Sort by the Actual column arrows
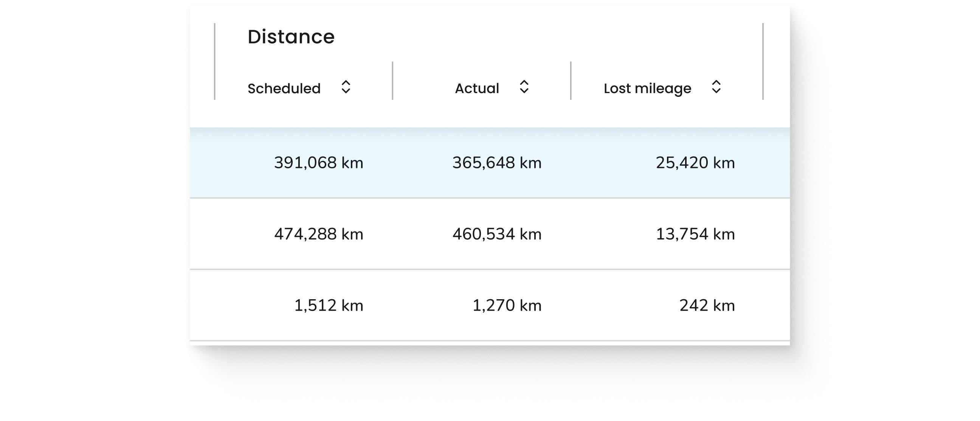Image resolution: width=980 pixels, height=421 pixels. pos(524,87)
